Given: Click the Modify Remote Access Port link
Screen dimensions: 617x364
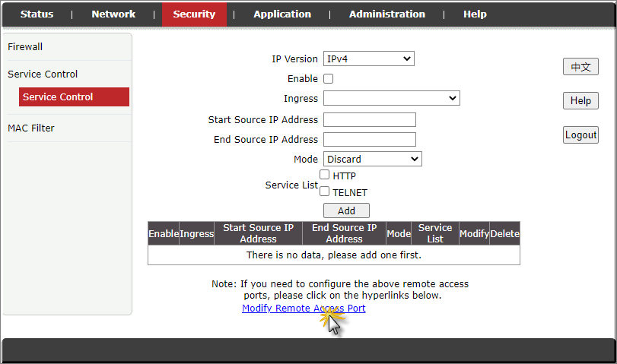Looking at the screenshot, I should (x=304, y=309).
